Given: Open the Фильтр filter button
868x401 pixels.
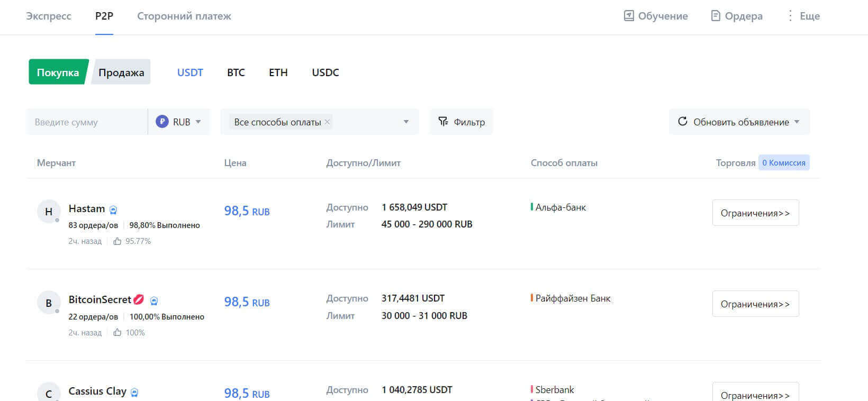Looking at the screenshot, I should [x=461, y=122].
